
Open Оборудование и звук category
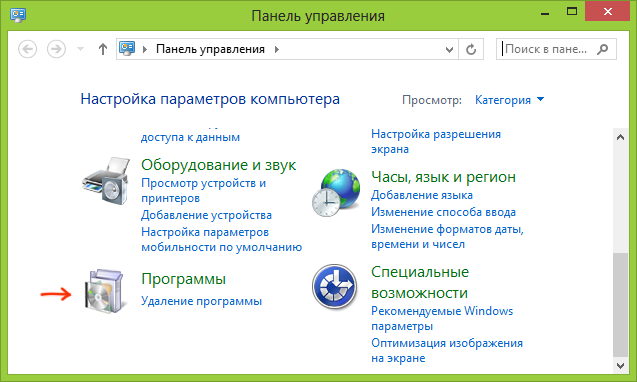click(x=219, y=165)
